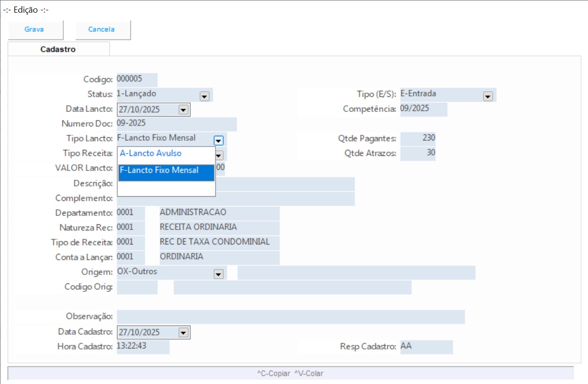Expand the Tipo (E/S) dropdown
Screen dimensions: 588x384
pos(488,96)
